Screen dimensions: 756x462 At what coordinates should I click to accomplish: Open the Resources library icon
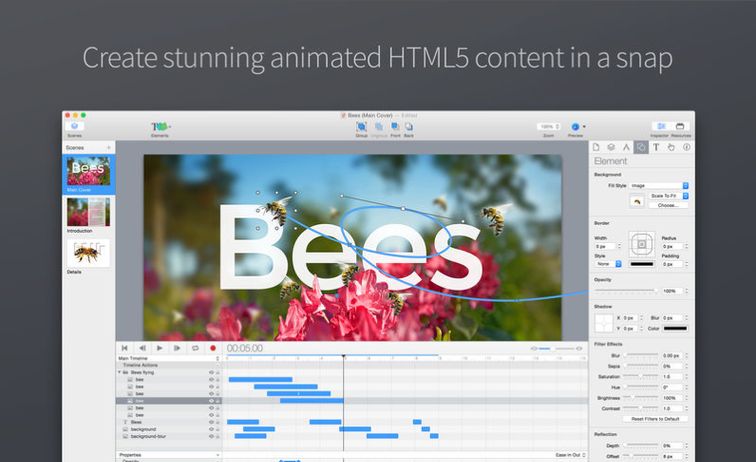point(681,127)
